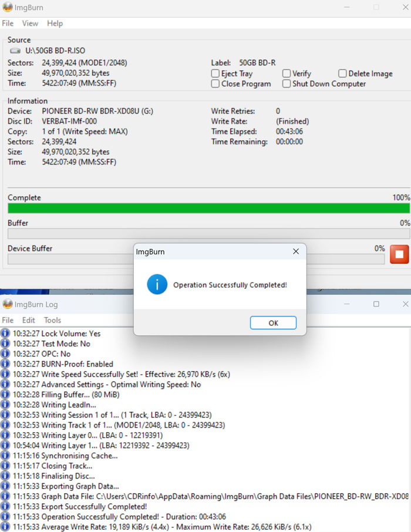Open the File menu in ImgBurn main window
The width and height of the screenshot is (411, 532).
tap(8, 23)
